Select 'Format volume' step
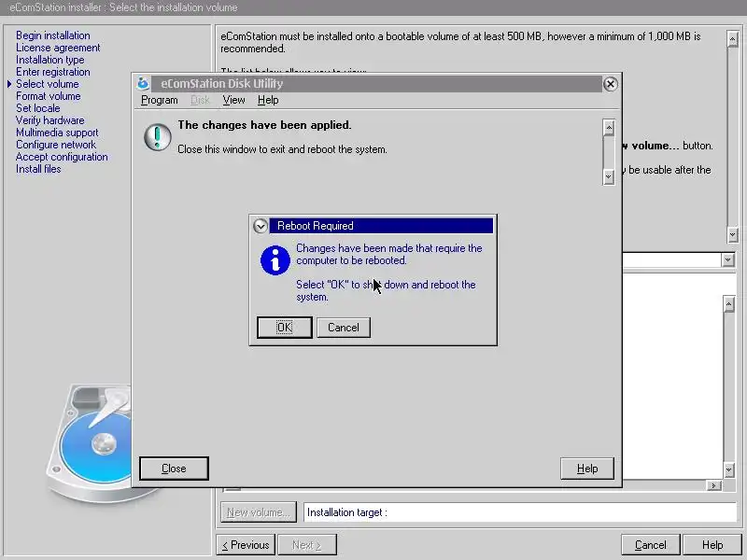Image resolution: width=747 pixels, height=560 pixels. click(49, 96)
